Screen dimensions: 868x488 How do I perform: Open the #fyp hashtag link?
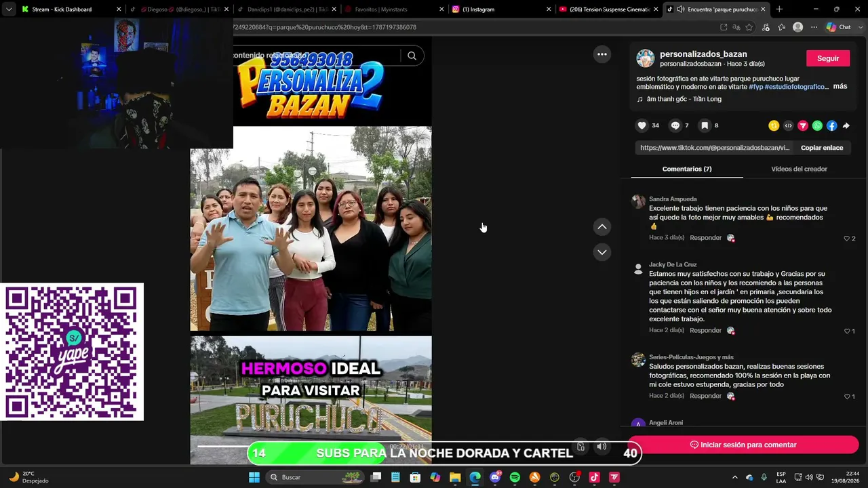[x=756, y=87]
